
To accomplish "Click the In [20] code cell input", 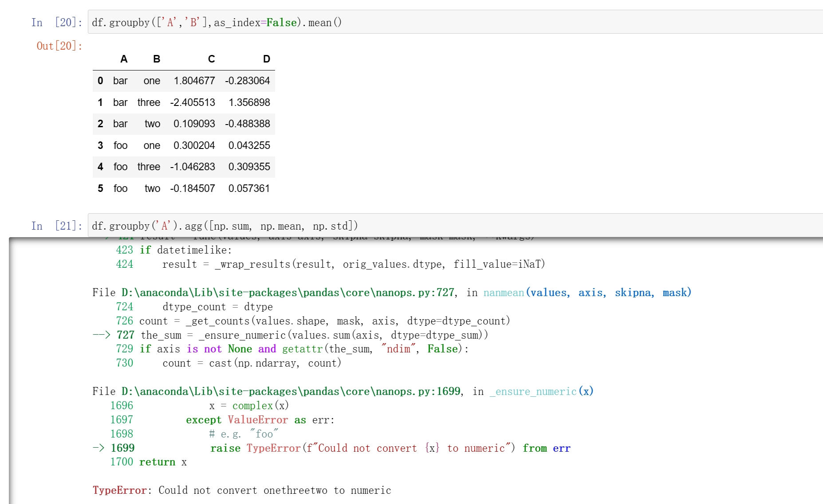I will pyautogui.click(x=455, y=22).
